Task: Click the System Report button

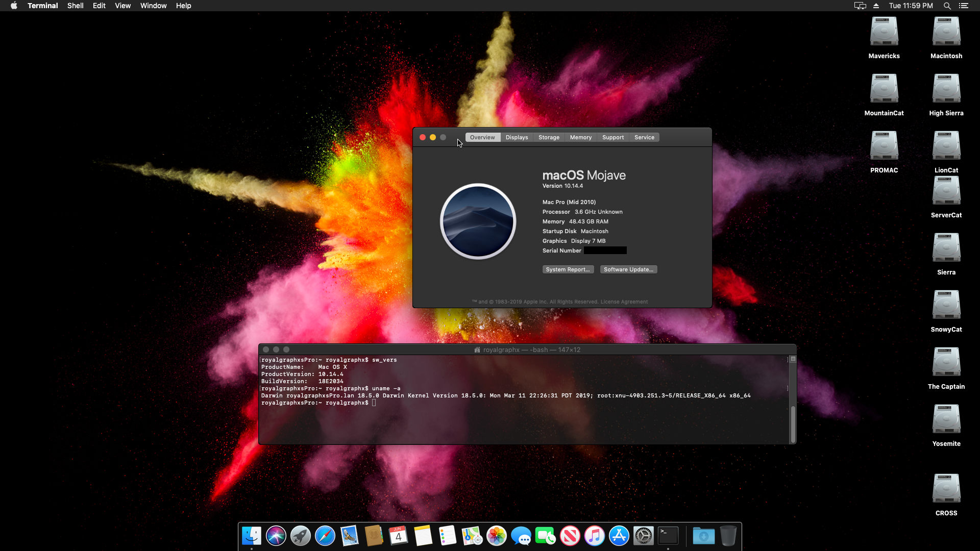Action: (568, 269)
